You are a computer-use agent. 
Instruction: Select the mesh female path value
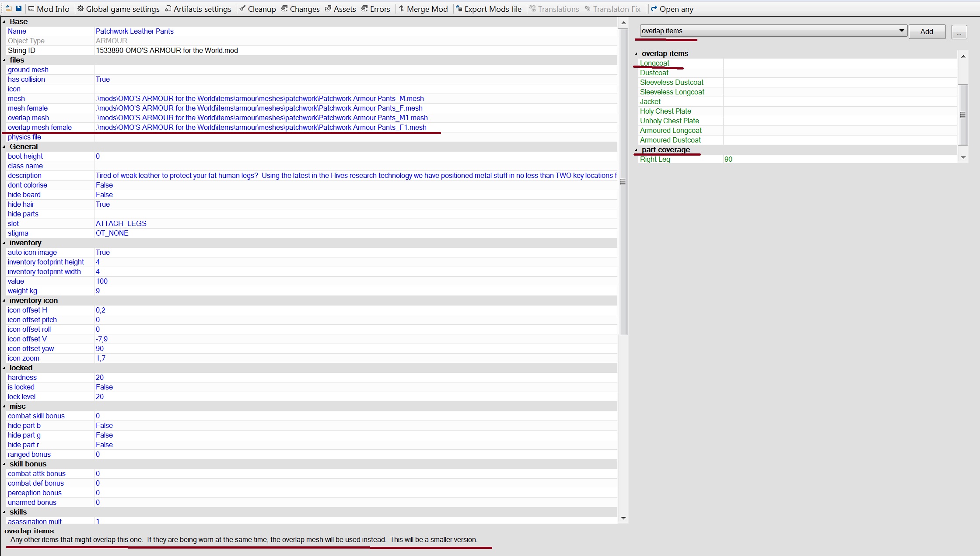[x=259, y=108]
